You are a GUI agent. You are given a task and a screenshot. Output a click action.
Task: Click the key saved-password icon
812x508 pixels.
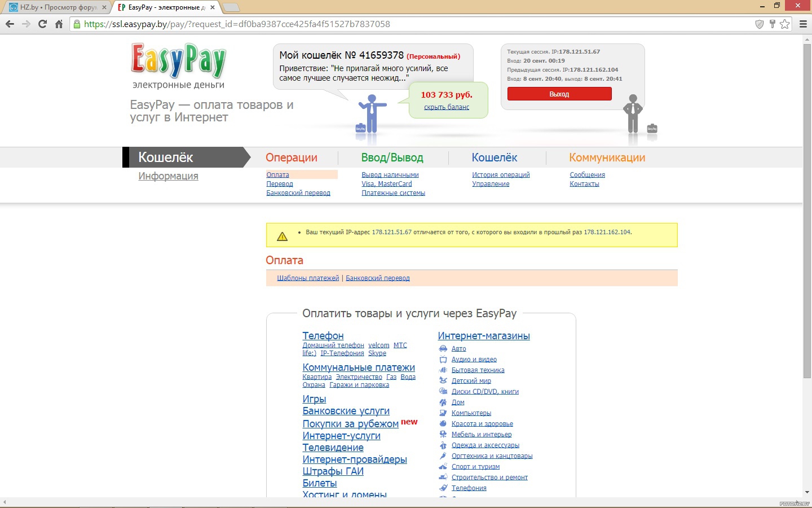coord(772,24)
